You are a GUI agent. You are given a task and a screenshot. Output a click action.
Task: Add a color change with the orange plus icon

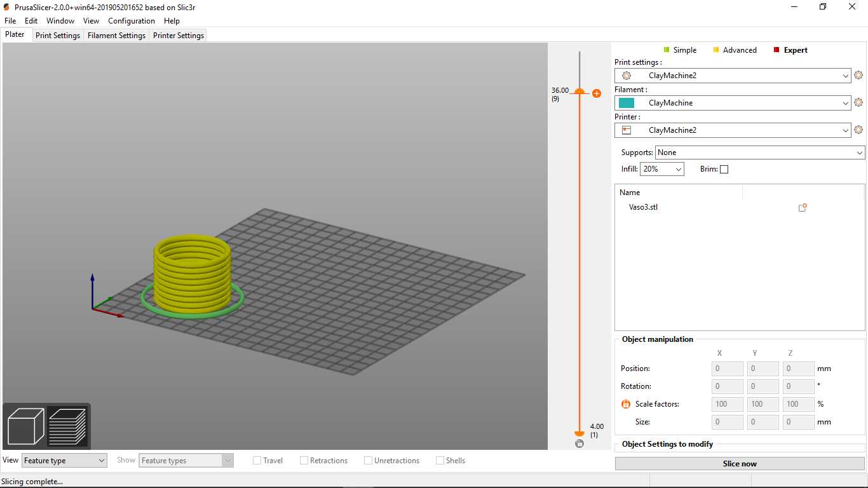click(x=597, y=93)
